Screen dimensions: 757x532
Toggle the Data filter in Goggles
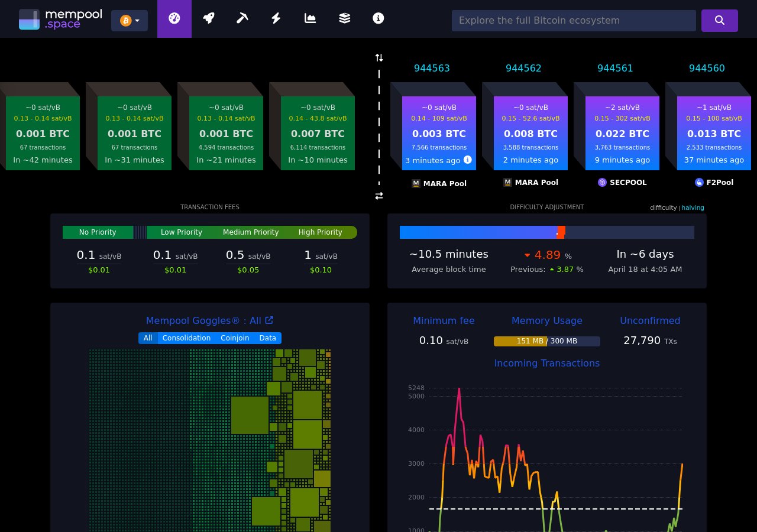pyautogui.click(x=267, y=338)
